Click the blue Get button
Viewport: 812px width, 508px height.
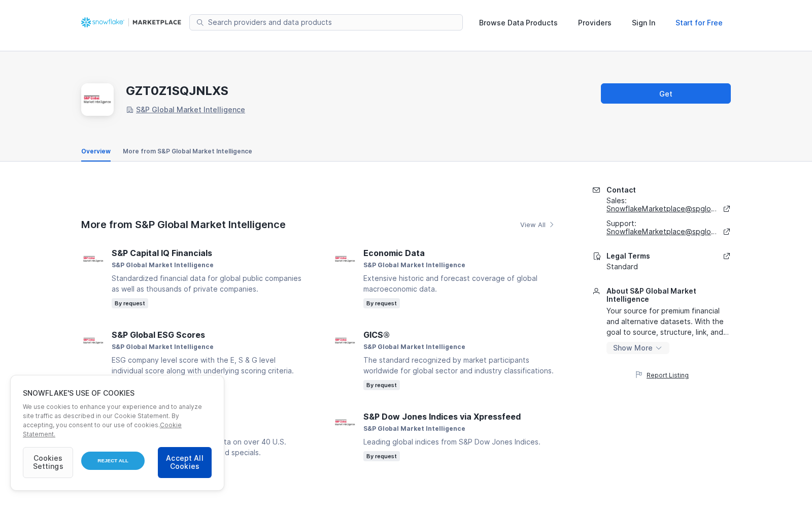(666, 93)
